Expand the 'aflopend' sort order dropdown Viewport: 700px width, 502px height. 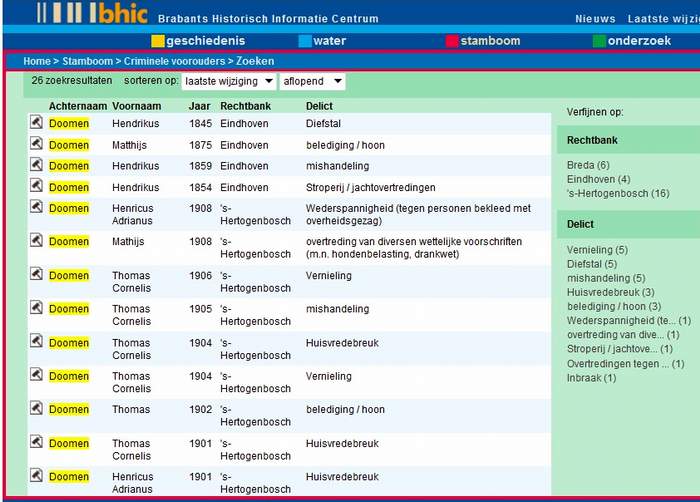click(x=312, y=81)
